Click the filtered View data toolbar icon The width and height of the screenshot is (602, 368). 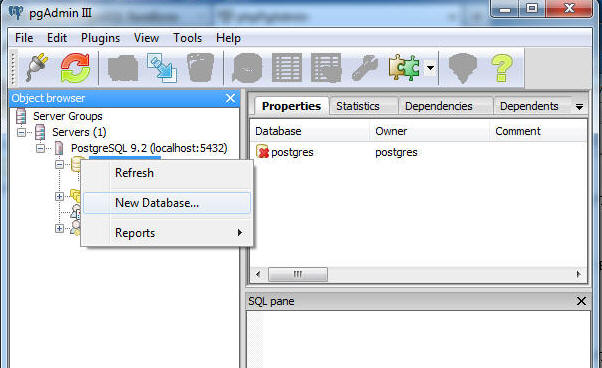326,68
